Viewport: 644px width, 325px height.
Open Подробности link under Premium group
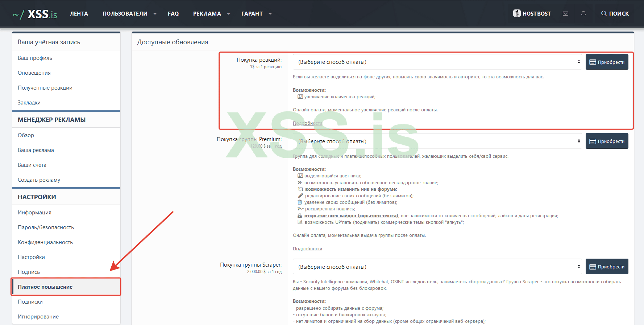[307, 249]
